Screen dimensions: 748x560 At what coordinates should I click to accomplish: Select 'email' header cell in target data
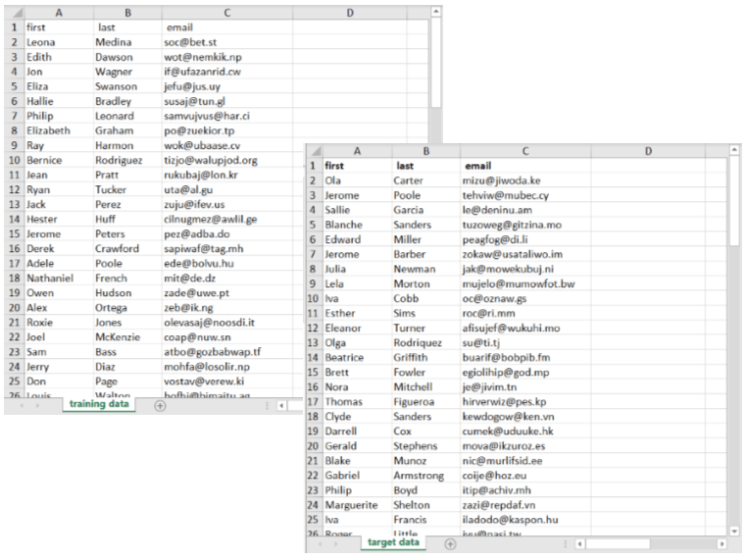[525, 166]
